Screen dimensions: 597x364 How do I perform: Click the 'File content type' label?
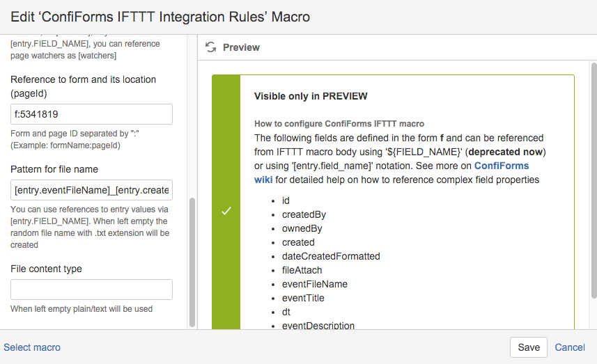[46, 269]
